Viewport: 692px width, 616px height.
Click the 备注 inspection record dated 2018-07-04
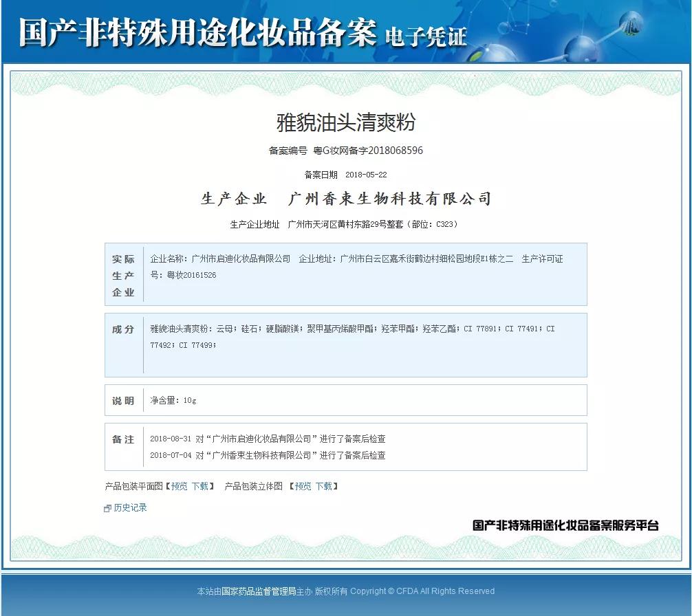[x=268, y=455]
